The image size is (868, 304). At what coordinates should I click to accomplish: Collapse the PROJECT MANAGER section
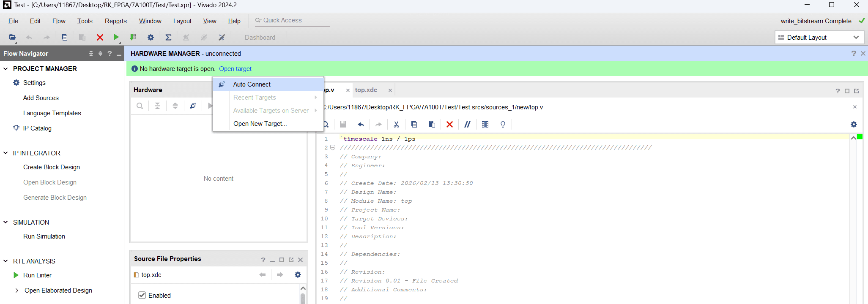tap(6, 68)
